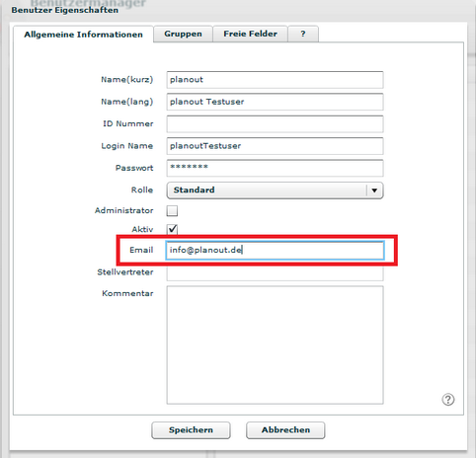
Task: Cancel with the Abbrechen button
Action: tap(285, 430)
